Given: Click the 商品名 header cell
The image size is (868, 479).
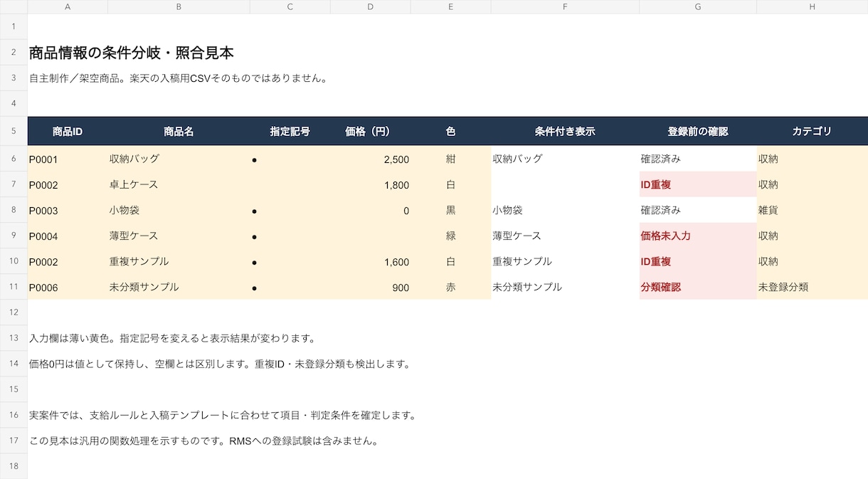Looking at the screenshot, I should 179,132.
